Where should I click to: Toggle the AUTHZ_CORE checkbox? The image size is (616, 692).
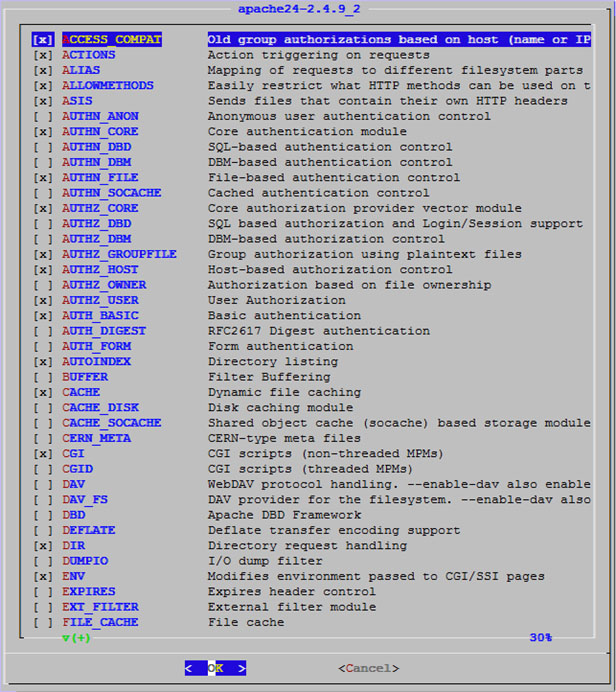pos(43,208)
